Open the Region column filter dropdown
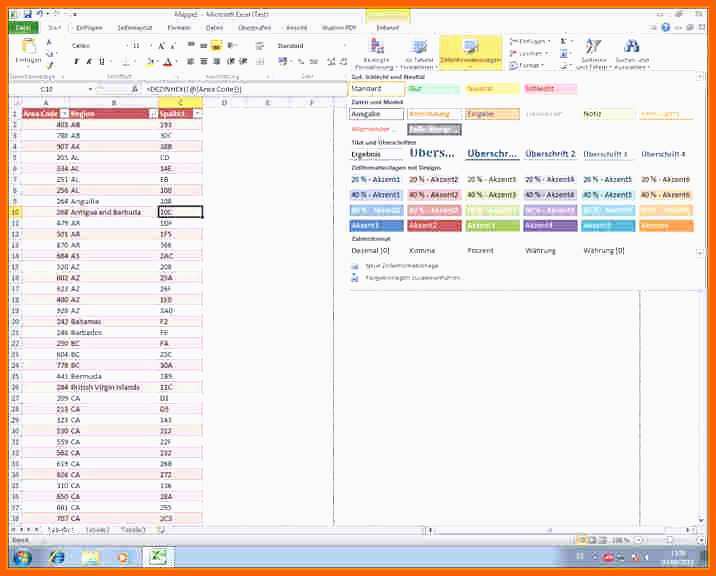Image resolution: width=716 pixels, height=576 pixels. 153,113
